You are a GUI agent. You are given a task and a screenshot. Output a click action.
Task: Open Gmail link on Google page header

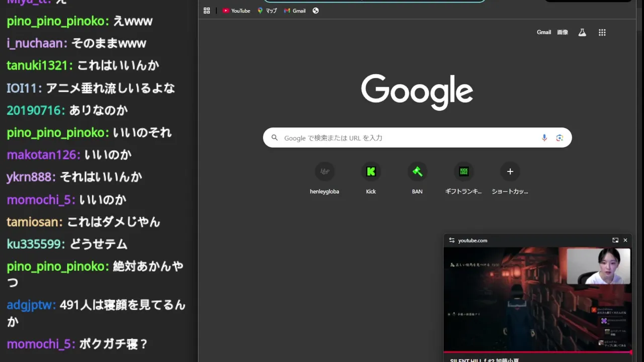click(544, 32)
